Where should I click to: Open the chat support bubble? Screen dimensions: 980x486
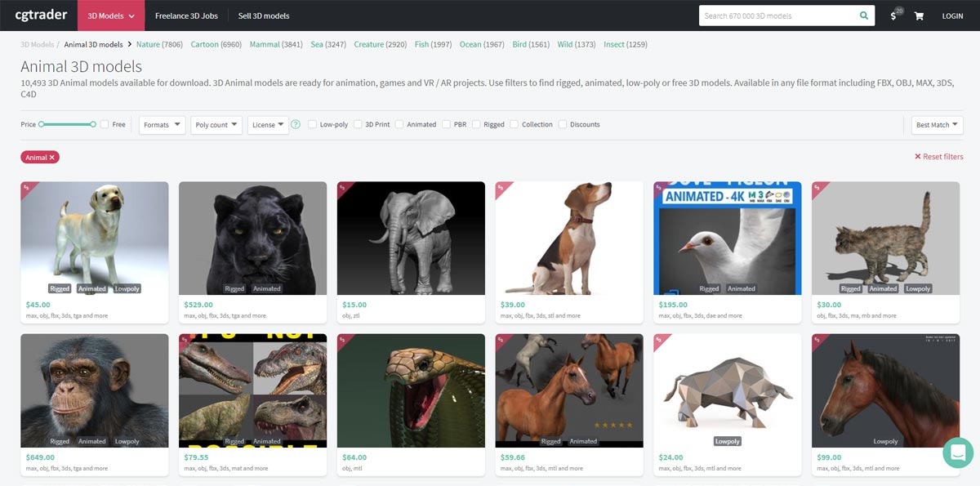pos(957,453)
